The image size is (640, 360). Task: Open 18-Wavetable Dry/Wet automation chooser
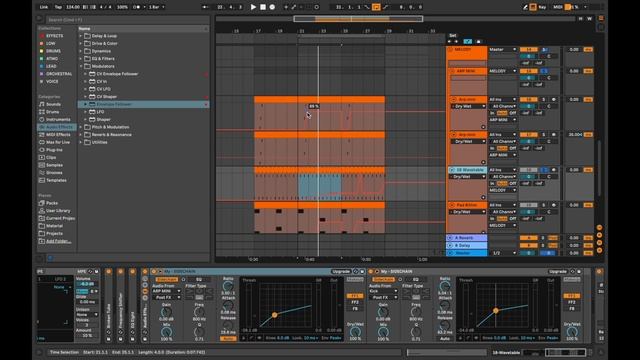click(x=468, y=177)
